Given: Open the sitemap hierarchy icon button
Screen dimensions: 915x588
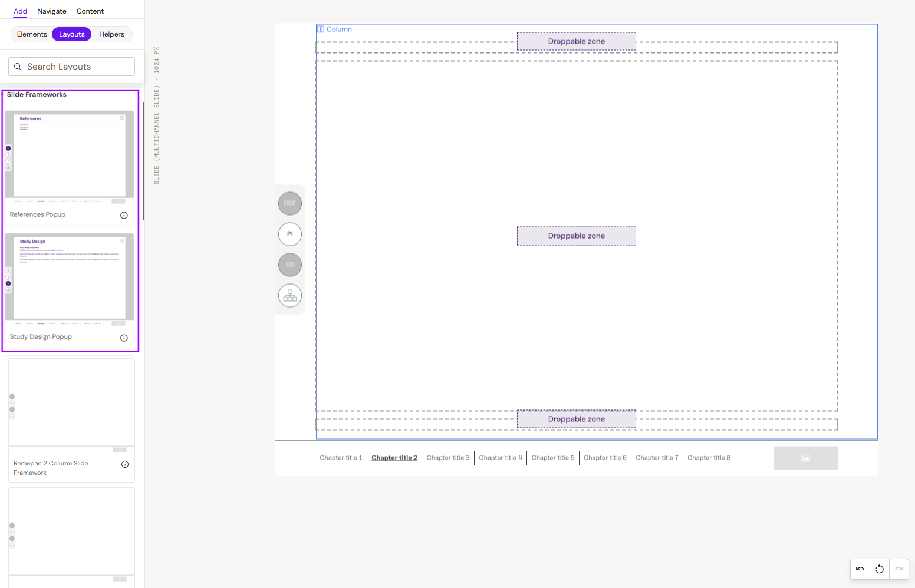Looking at the screenshot, I should (x=290, y=295).
